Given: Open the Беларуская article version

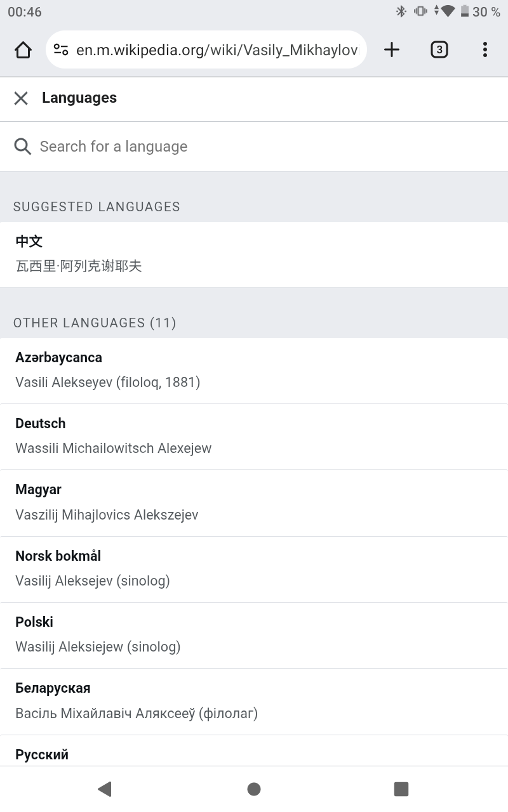Looking at the screenshot, I should tap(254, 702).
